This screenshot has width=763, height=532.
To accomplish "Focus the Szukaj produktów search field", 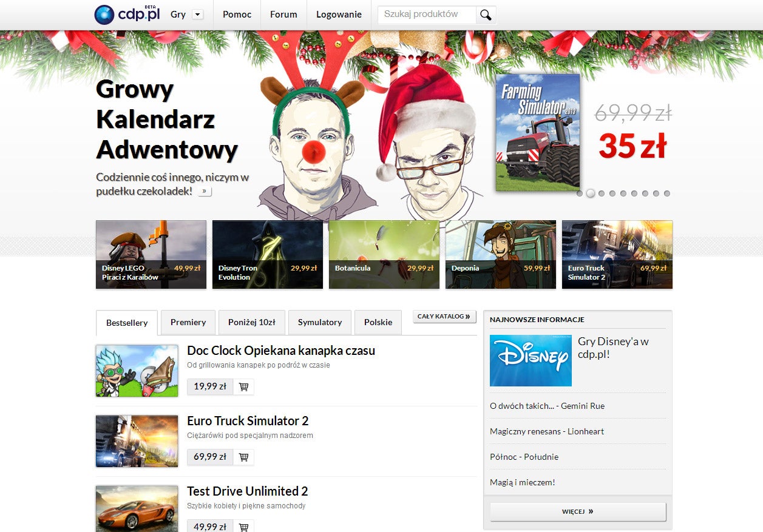I will (x=427, y=15).
